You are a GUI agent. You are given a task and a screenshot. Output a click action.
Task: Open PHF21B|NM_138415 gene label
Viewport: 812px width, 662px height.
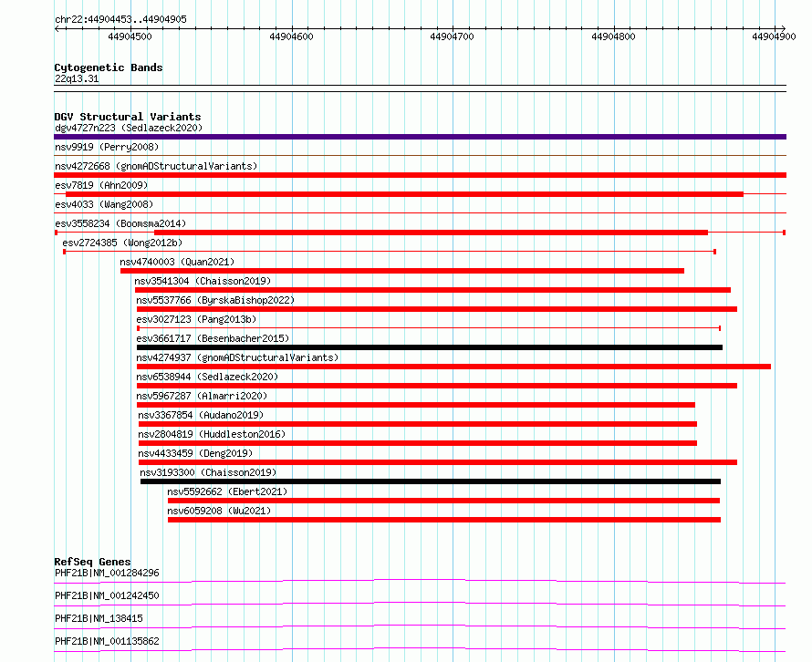(99, 618)
